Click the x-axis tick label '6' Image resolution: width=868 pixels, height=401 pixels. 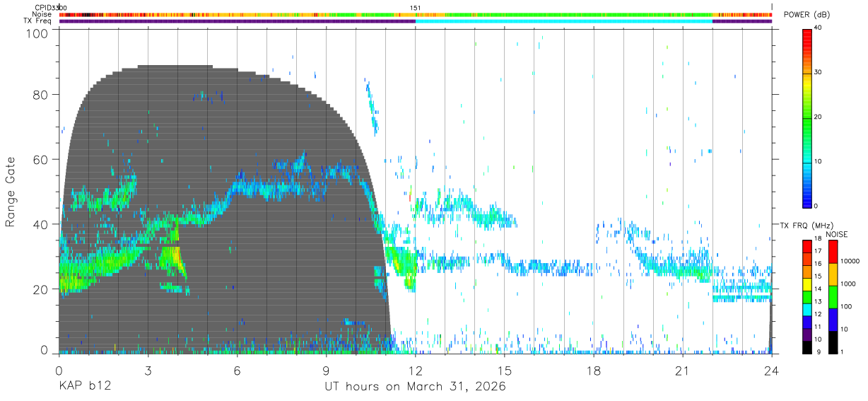237,371
